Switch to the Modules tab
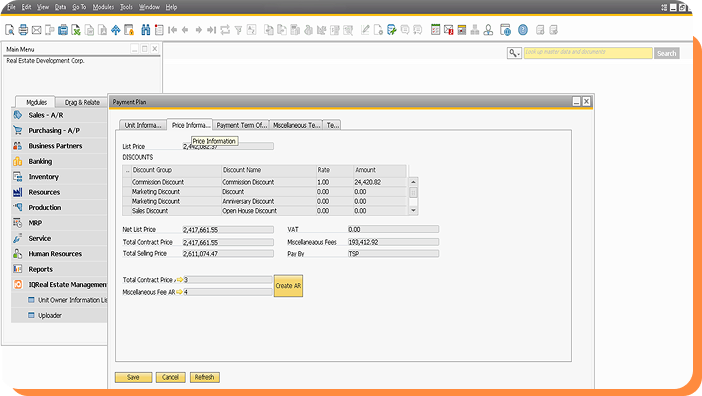The width and height of the screenshot is (702, 396). point(36,102)
